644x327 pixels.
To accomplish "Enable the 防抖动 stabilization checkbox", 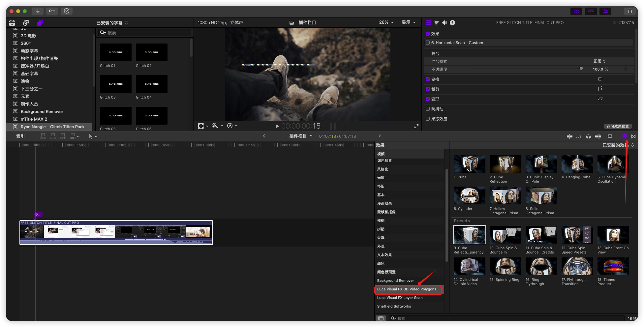I will pyautogui.click(x=428, y=109).
